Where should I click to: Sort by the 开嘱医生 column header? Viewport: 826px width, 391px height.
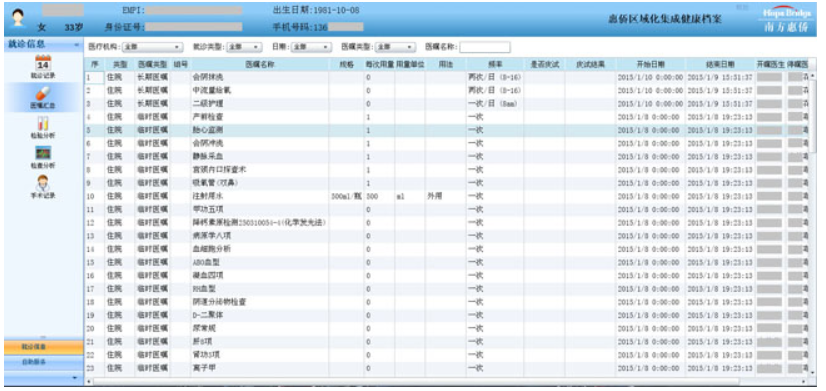(x=770, y=64)
